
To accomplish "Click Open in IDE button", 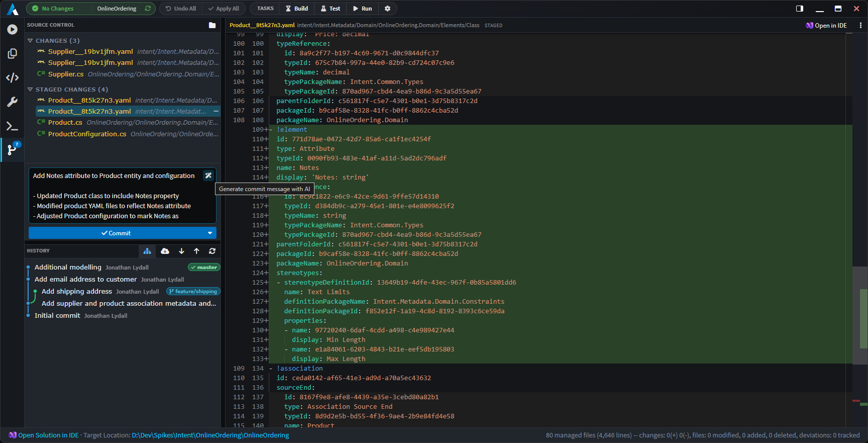I will click(826, 25).
